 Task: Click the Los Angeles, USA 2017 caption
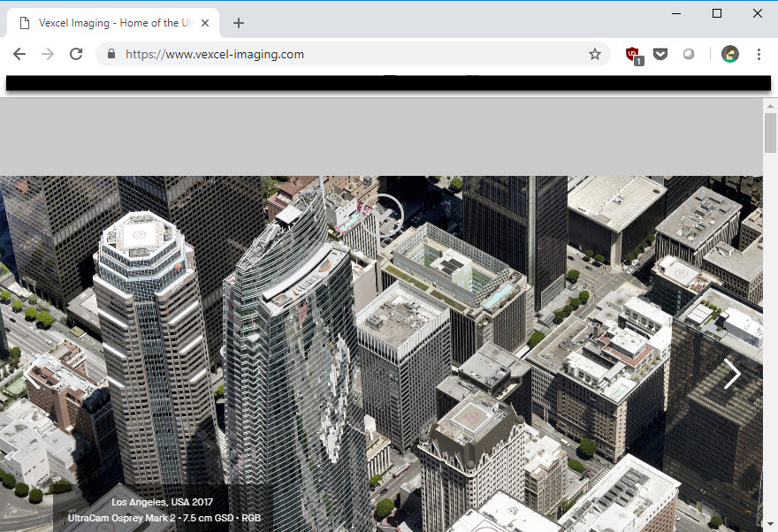[x=163, y=502]
